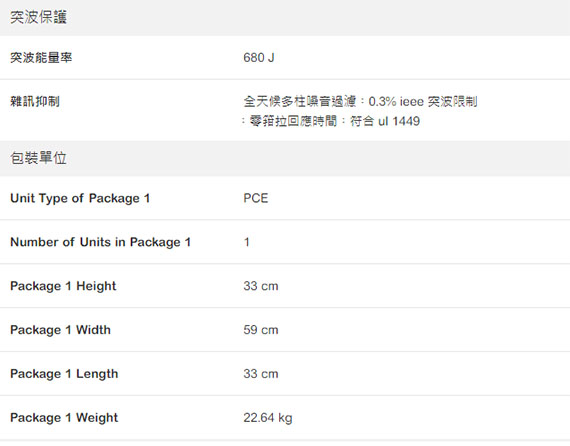Click the 22.64 kg weight value
The width and height of the screenshot is (570, 446).
coord(268,418)
